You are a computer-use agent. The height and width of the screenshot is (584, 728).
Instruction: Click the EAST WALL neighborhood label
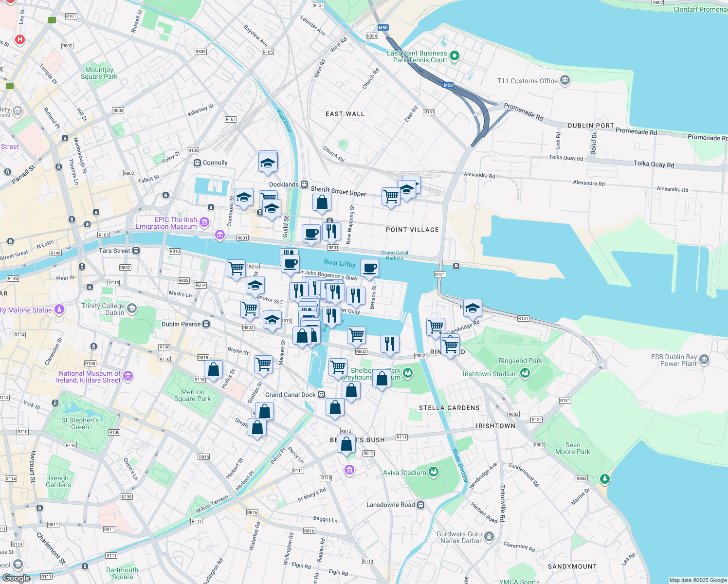click(345, 114)
